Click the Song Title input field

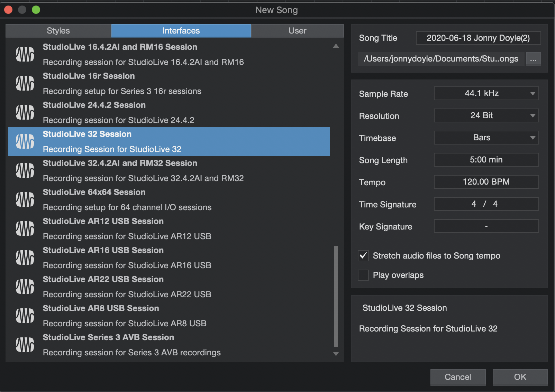tap(478, 38)
